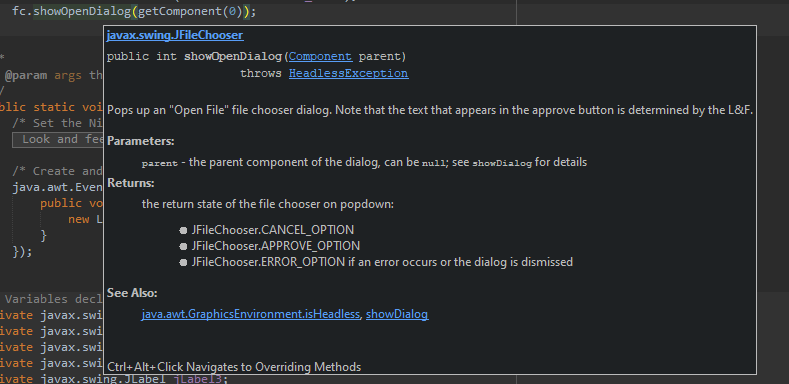Place cursor on showOpenDialog in the code line
Screen dimensions: 789x384
[82, 12]
